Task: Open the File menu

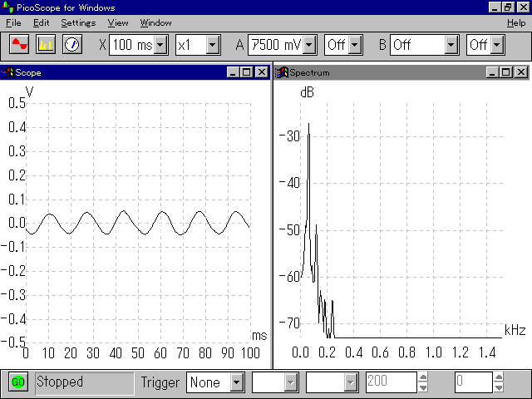Action: click(13, 23)
